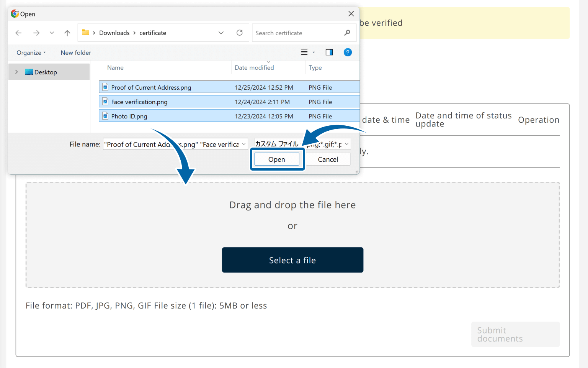
Task: Click the Cancel button
Action: pos(328,159)
